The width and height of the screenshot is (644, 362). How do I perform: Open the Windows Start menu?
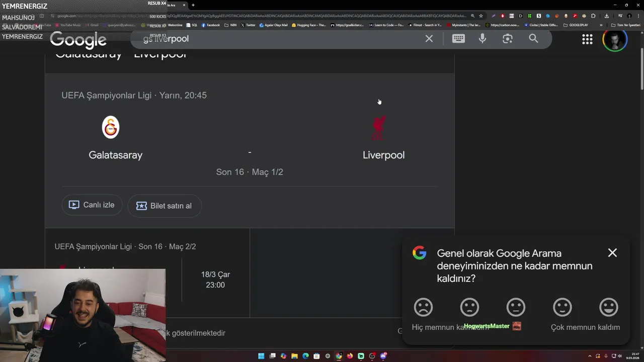pyautogui.click(x=261, y=356)
